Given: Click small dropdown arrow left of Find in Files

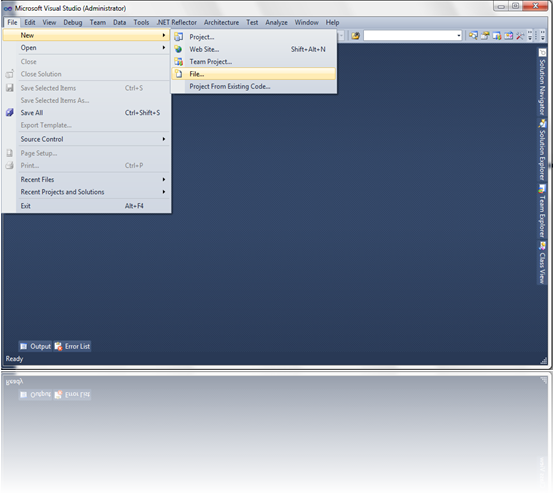Looking at the screenshot, I should [x=341, y=36].
